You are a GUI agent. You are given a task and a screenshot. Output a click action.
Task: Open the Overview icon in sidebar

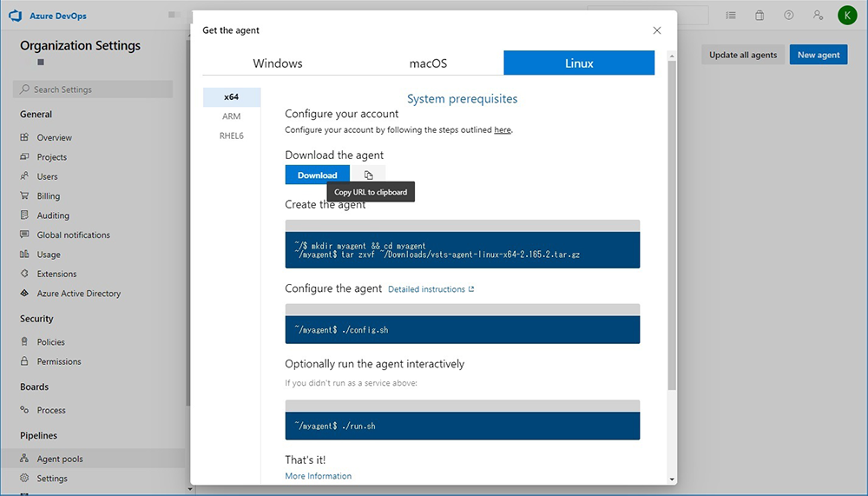24,137
